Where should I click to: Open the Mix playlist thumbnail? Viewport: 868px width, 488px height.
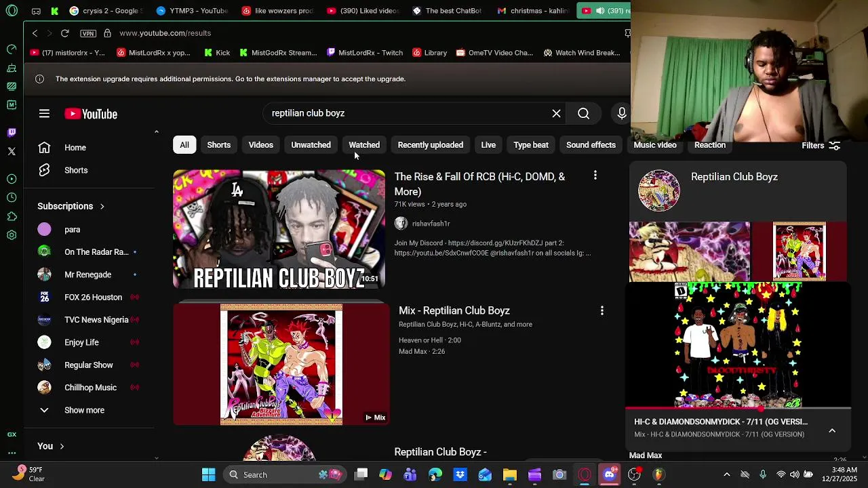(281, 365)
